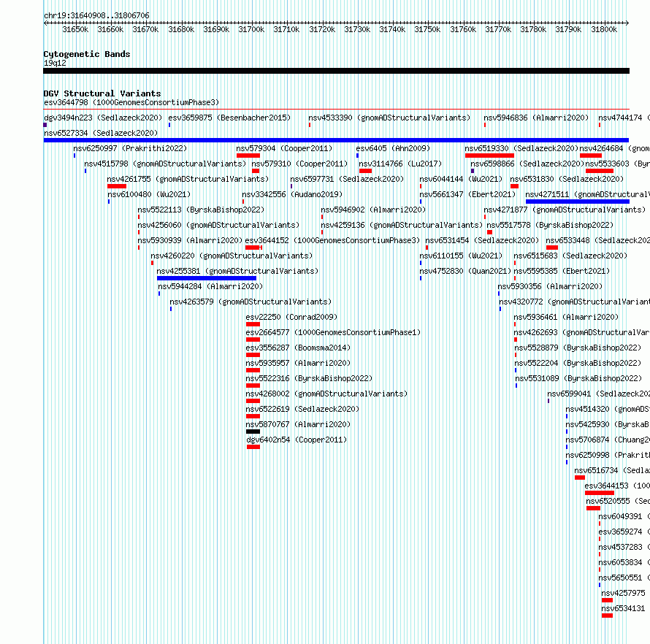The height and width of the screenshot is (644, 650).
Task: Select nsv6100480 (Wu2021) variant label
Action: [x=149, y=194]
